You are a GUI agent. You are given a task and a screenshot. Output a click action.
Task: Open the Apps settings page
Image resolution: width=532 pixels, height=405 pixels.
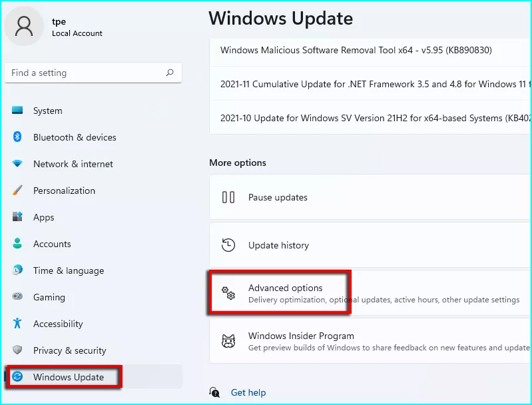93,217
